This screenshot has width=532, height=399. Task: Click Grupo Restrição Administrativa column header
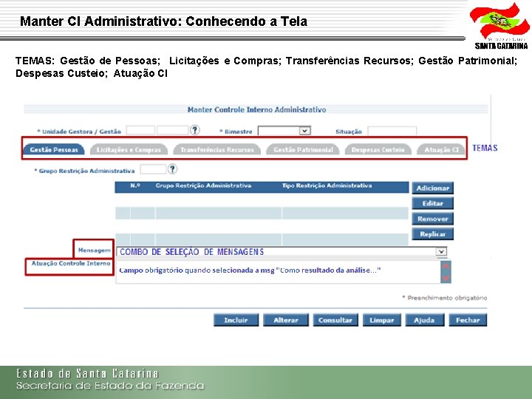[203, 185]
